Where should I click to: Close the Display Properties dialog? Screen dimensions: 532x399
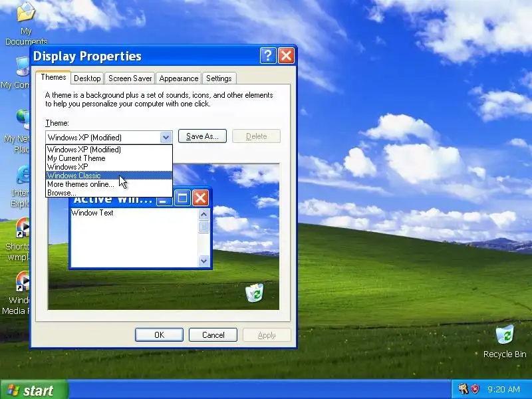tap(286, 55)
